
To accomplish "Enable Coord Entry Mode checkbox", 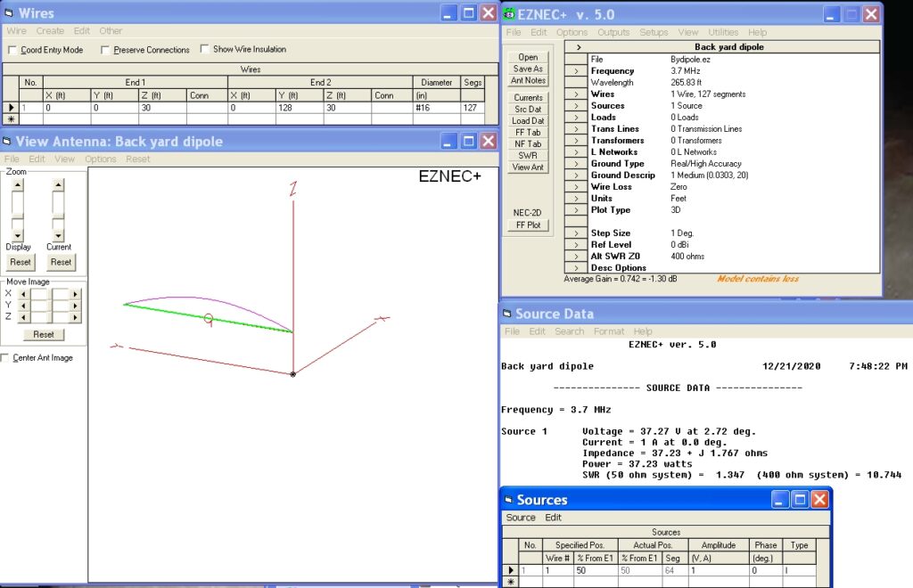I will coord(12,50).
